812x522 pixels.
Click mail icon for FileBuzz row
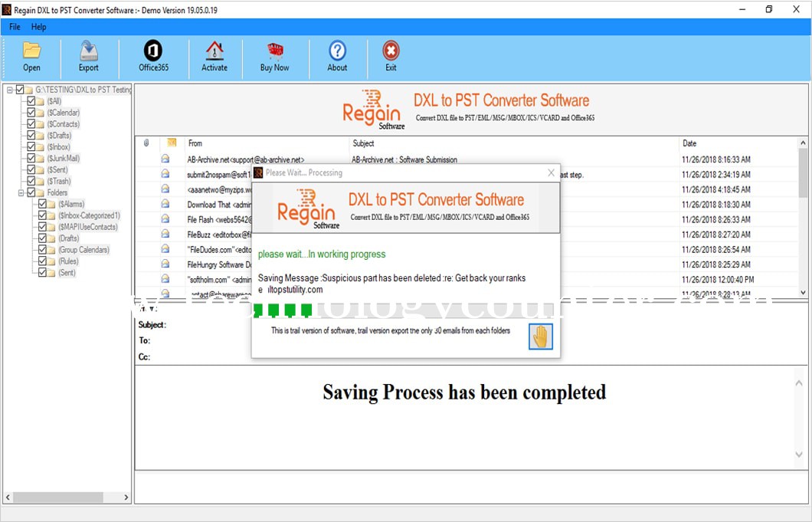tap(165, 234)
